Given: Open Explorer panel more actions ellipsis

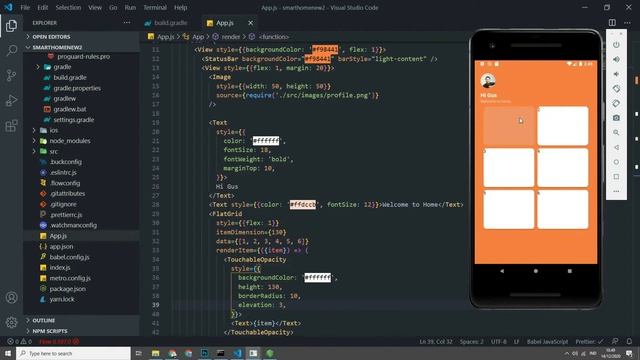Looking at the screenshot, I should (x=127, y=23).
